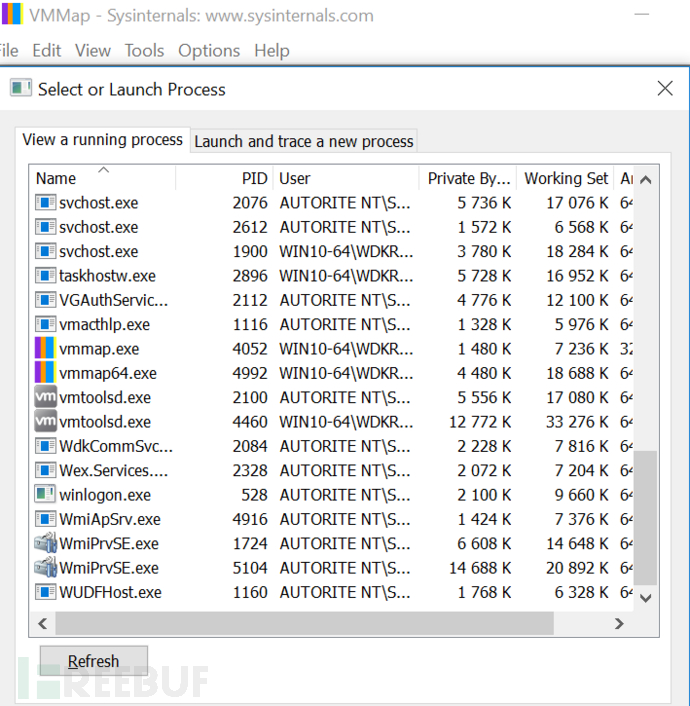Click the winlogon.exe process icon
Viewport: 690px width, 706px height.
pos(45,494)
